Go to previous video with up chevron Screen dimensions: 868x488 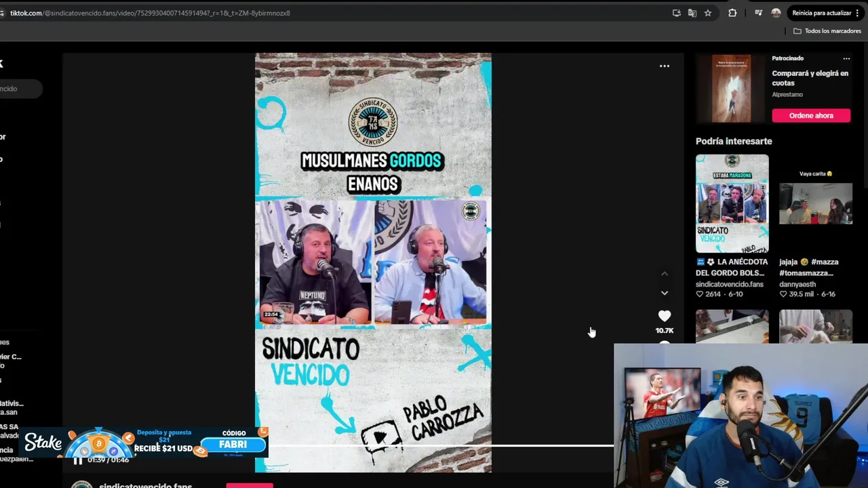[665, 273]
